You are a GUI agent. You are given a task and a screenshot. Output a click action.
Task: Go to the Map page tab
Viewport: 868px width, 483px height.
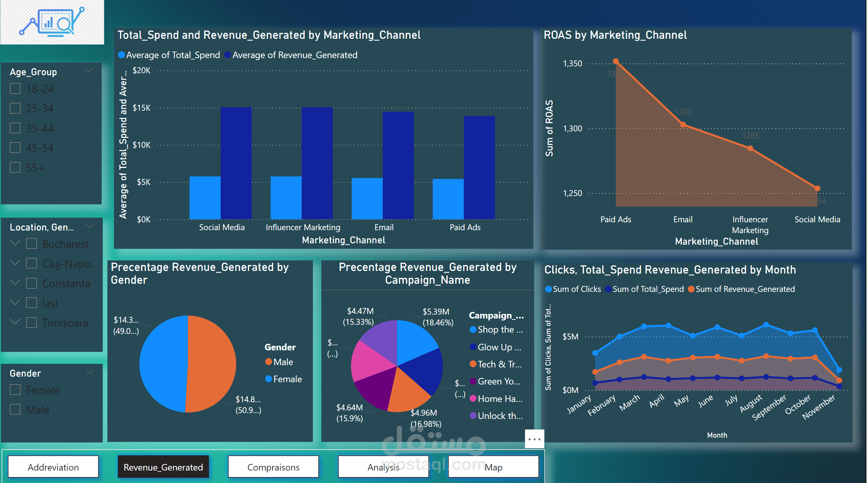click(493, 467)
